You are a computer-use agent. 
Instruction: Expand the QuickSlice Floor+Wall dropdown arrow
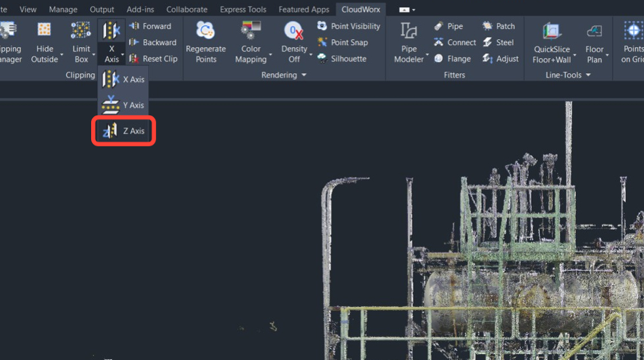pos(575,54)
